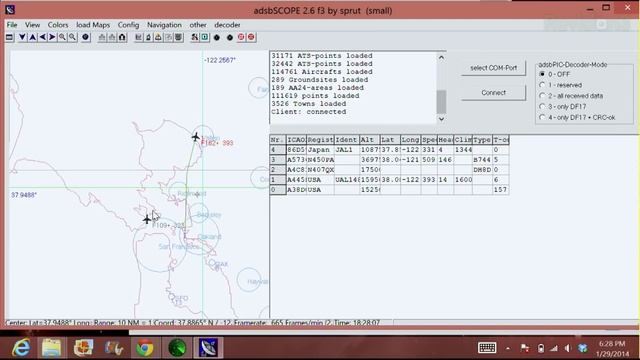Click the pan down arrow toolbar icon

22,37
